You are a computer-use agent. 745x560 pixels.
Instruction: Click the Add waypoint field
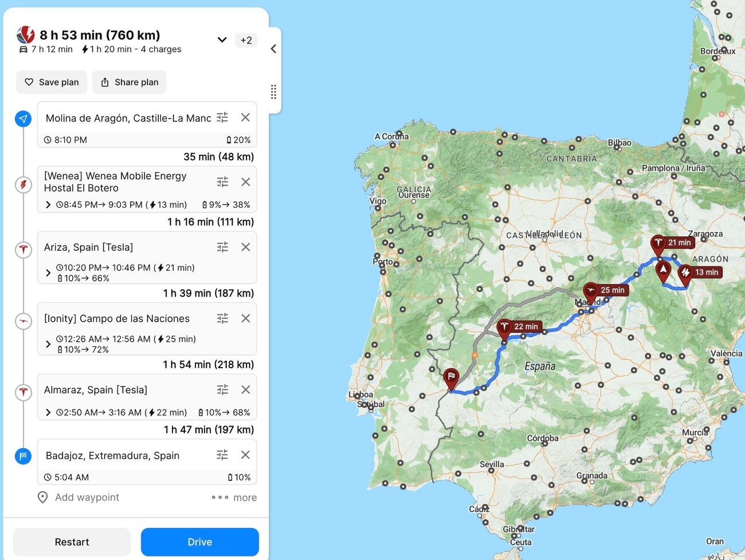[87, 498]
